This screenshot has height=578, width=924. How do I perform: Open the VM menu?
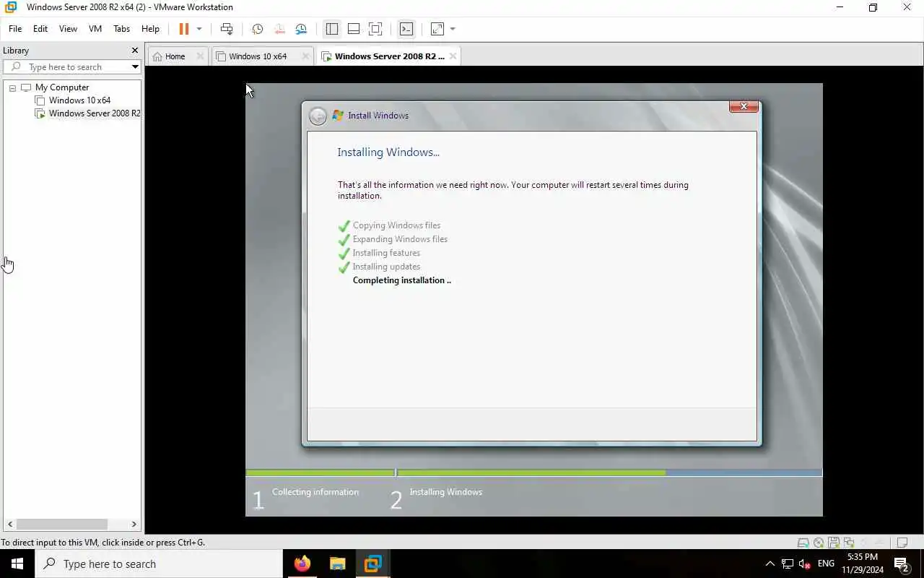pos(95,29)
